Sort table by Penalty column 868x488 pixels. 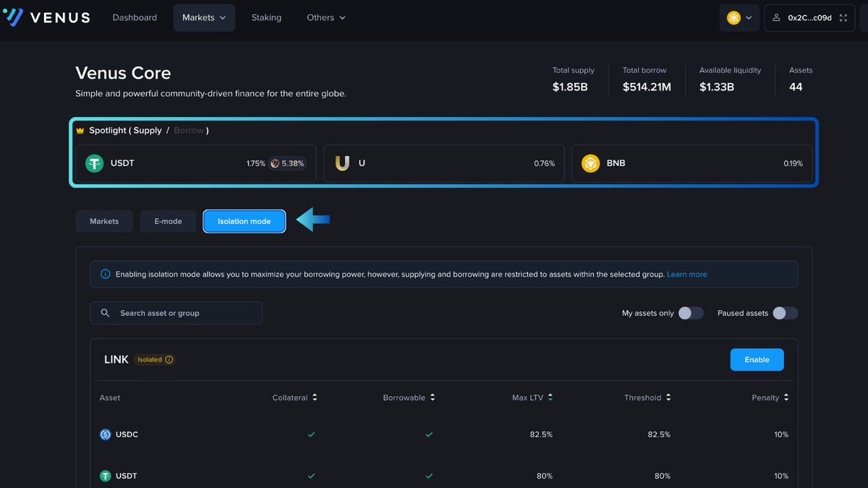tap(770, 398)
